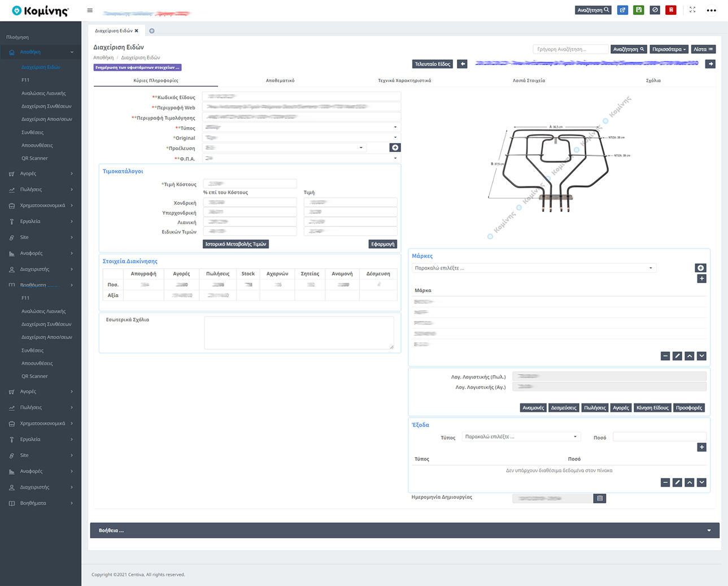Click the Προσφορές button
The image size is (728, 586).
689,407
